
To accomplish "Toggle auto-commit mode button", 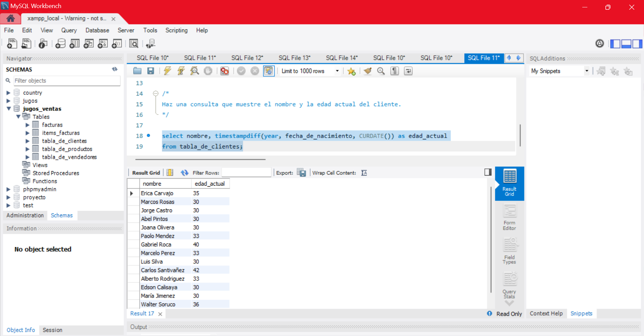I will [x=269, y=71].
